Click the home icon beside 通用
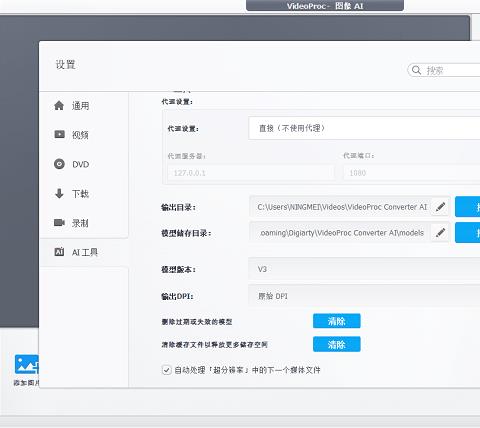This screenshot has width=480, height=428. 59,106
